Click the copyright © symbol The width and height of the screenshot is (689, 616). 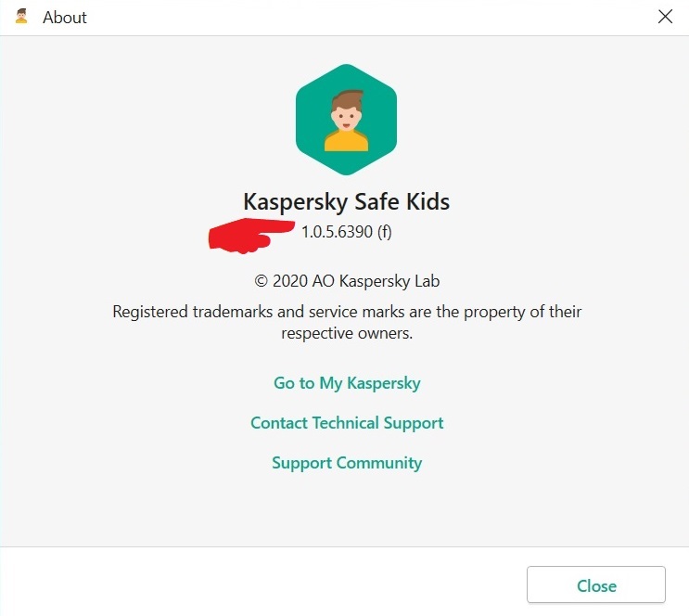click(x=262, y=281)
